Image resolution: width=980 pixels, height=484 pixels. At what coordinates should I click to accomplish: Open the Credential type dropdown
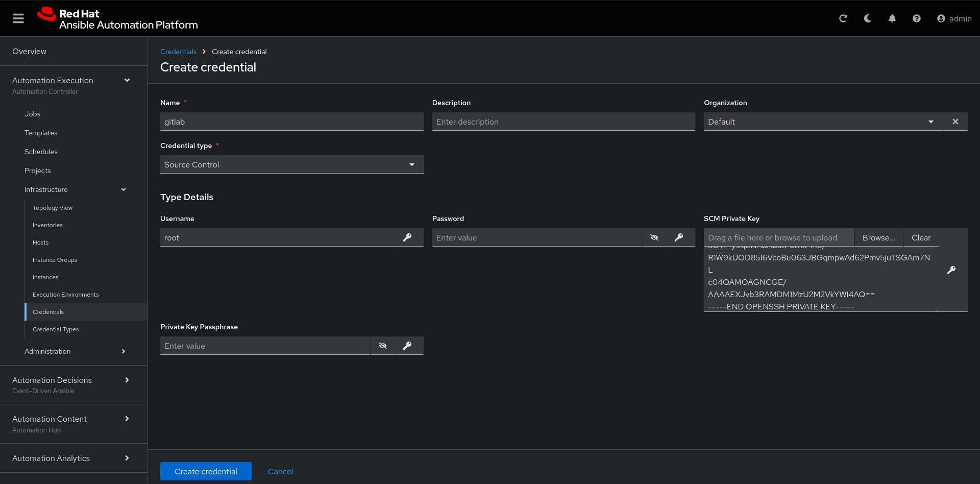point(292,164)
